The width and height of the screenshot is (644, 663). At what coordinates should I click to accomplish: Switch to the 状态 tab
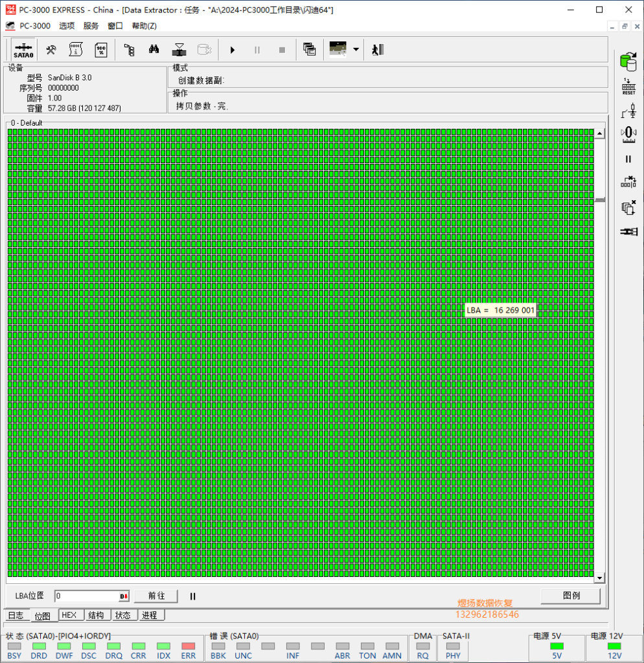coord(123,615)
